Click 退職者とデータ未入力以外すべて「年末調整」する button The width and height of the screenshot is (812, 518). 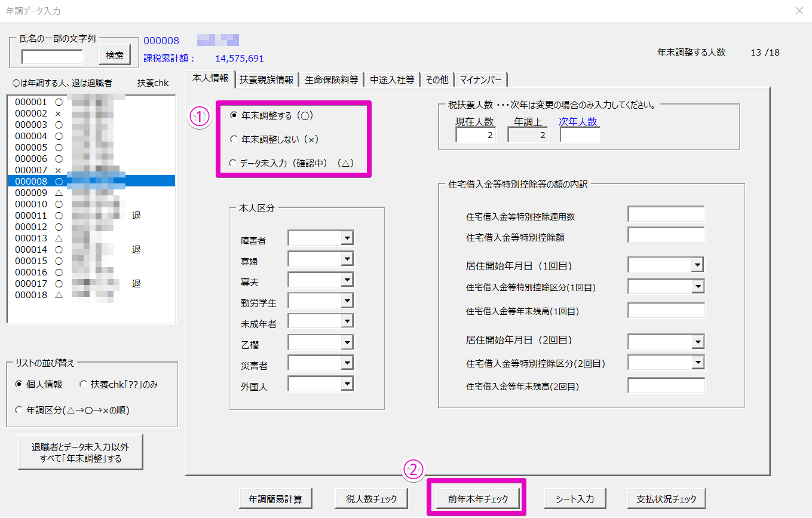(x=80, y=452)
